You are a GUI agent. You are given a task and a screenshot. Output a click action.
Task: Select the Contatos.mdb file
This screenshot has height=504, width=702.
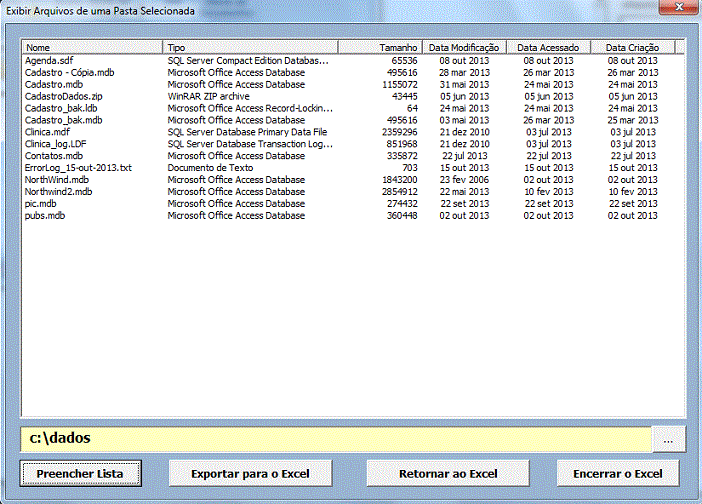click(x=54, y=156)
